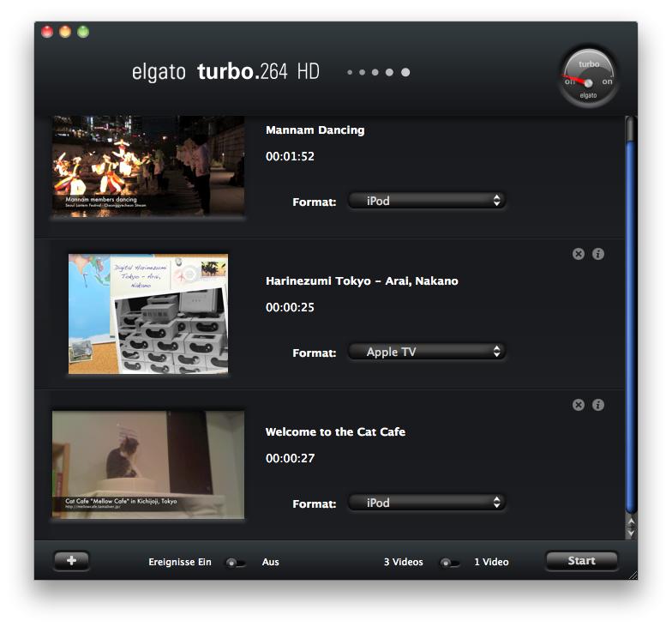
Task: Click the window resize grip corner
Action: pos(633,576)
